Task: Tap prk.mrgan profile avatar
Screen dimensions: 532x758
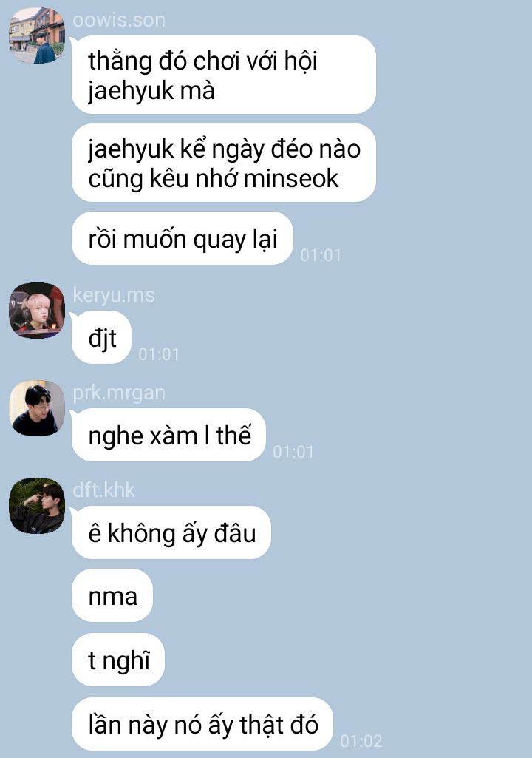Action: [x=37, y=408]
